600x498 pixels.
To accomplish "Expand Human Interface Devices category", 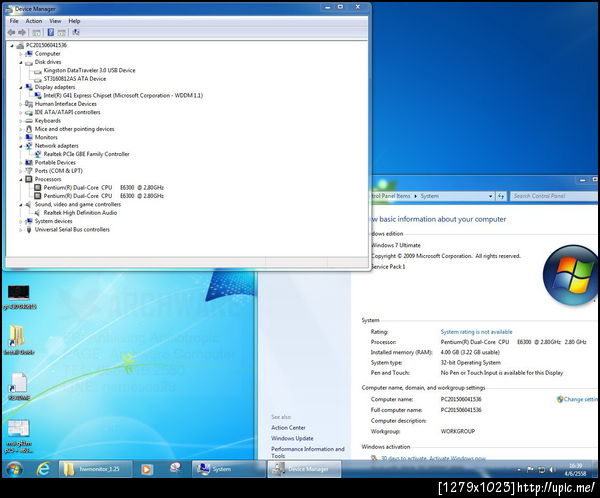I will 21,104.
